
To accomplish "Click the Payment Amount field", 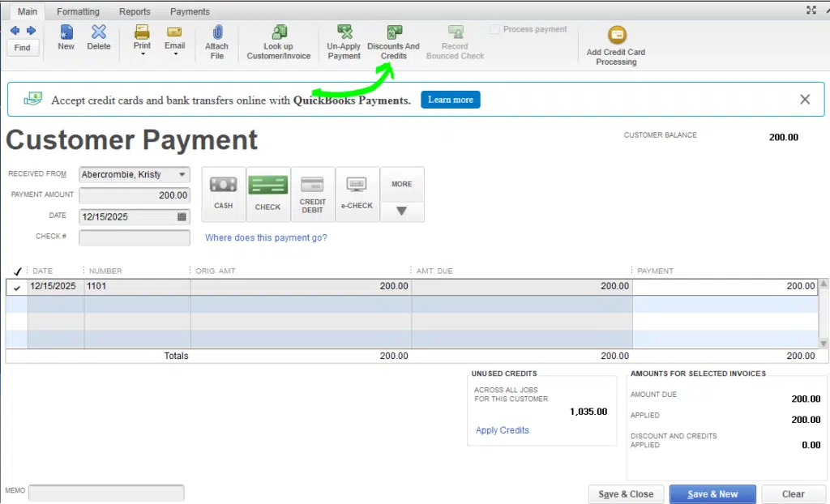I will [x=135, y=195].
